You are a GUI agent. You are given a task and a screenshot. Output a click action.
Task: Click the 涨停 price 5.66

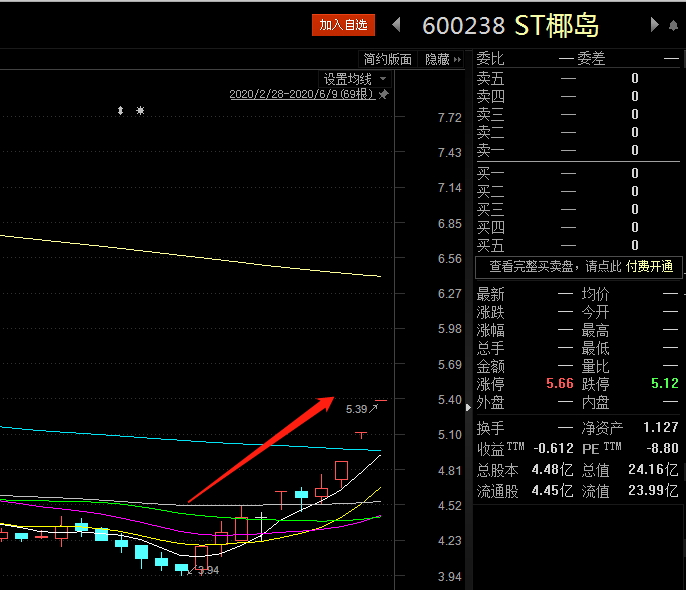pyautogui.click(x=560, y=384)
